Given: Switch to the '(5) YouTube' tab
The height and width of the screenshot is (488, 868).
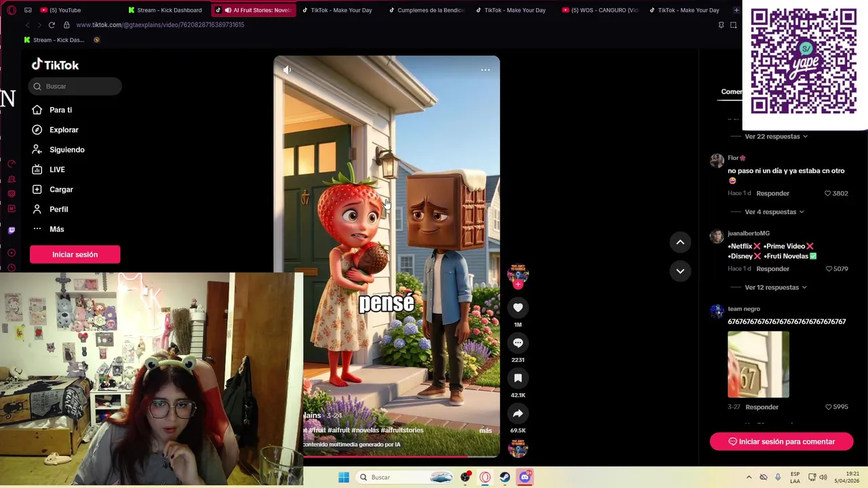Looking at the screenshot, I should click(75, 10).
